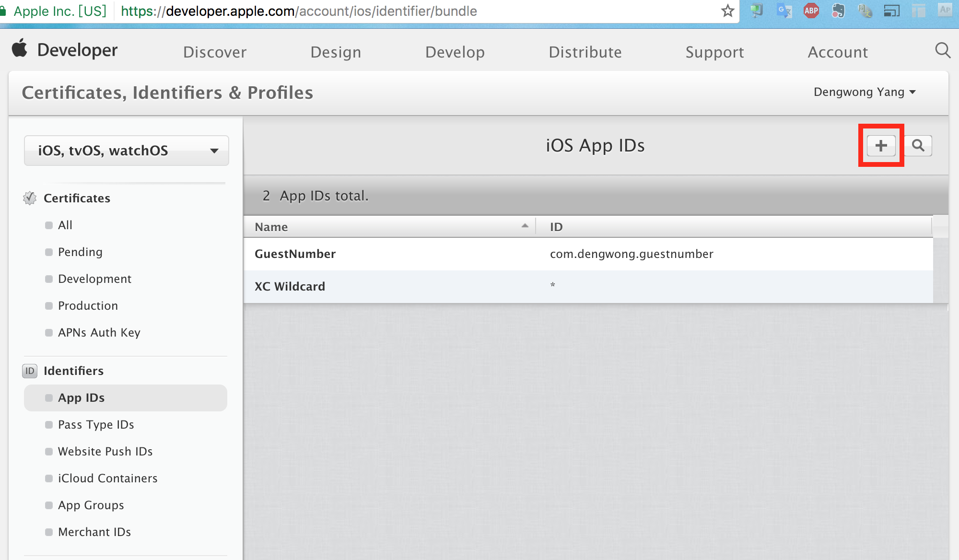959x560 pixels.
Task: Click the Certificates badge icon in sidebar
Action: tap(30, 198)
